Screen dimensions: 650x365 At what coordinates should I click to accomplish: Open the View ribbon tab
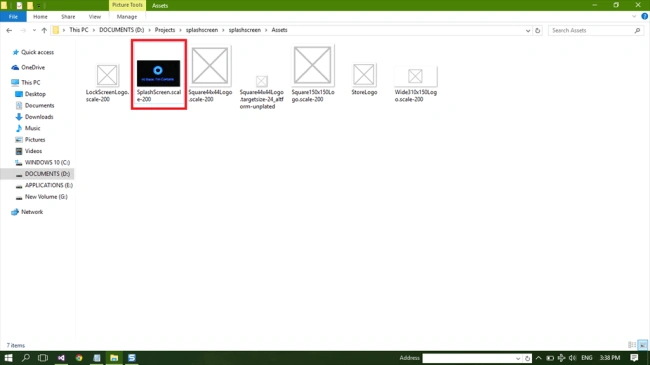click(95, 17)
